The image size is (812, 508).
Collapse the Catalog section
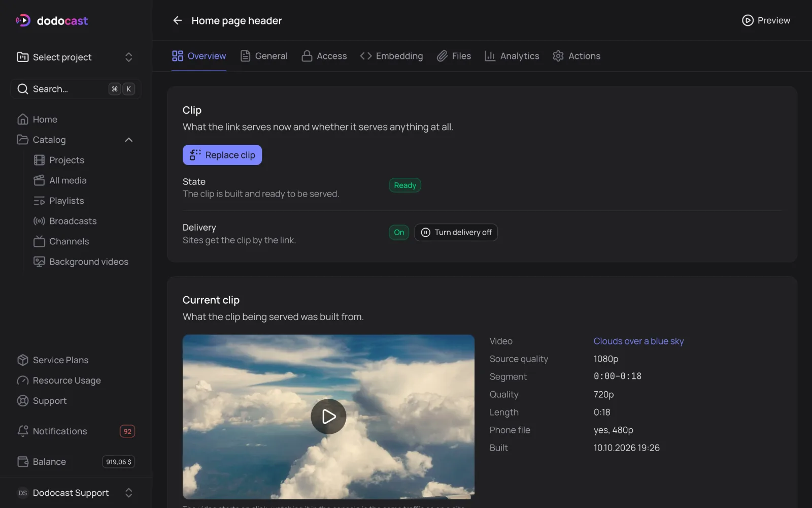pos(128,140)
